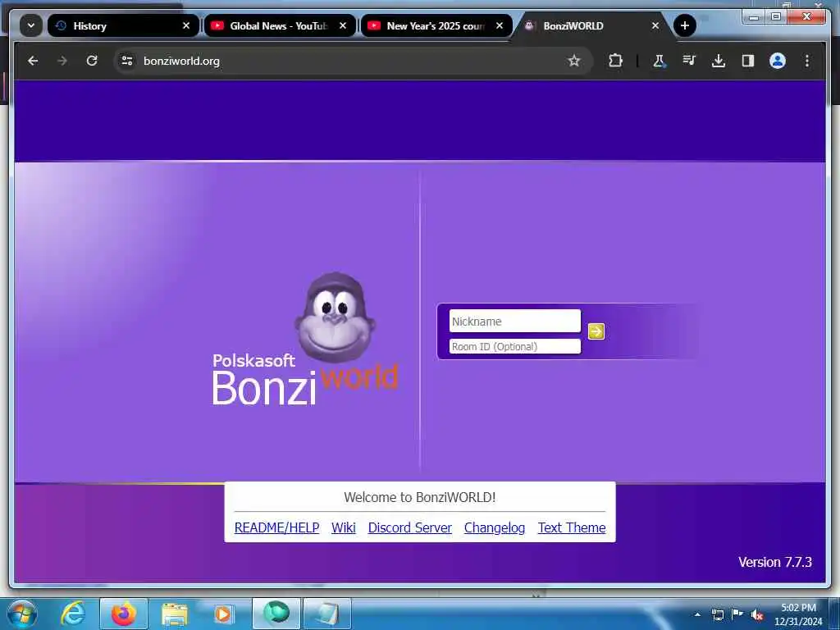Open the Downloads icon
The image size is (840, 630).
(719, 61)
